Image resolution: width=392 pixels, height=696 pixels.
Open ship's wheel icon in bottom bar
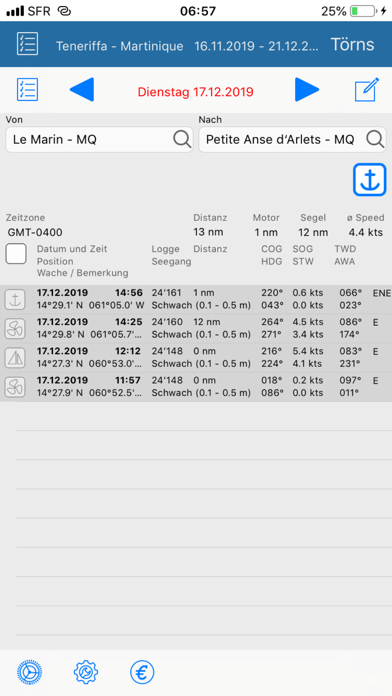pos(29,672)
